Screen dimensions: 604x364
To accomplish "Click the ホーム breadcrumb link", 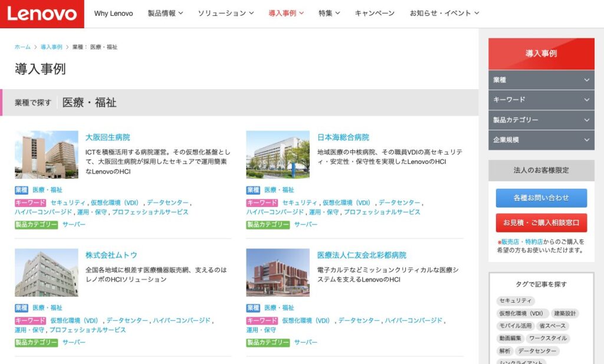I will click(22, 47).
